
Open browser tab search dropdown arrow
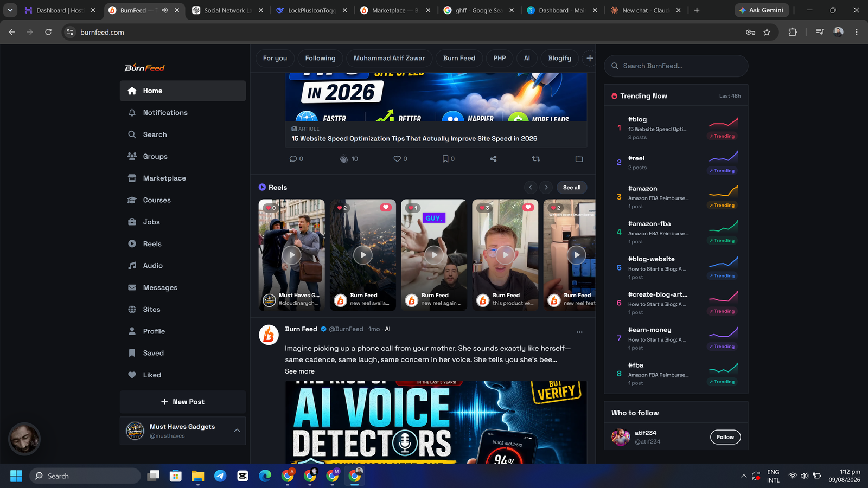(x=10, y=10)
